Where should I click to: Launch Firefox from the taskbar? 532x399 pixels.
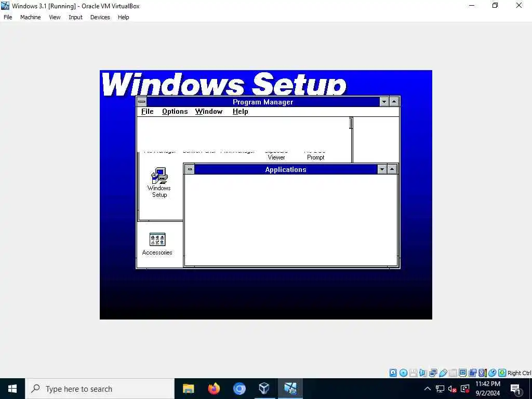tap(214, 389)
